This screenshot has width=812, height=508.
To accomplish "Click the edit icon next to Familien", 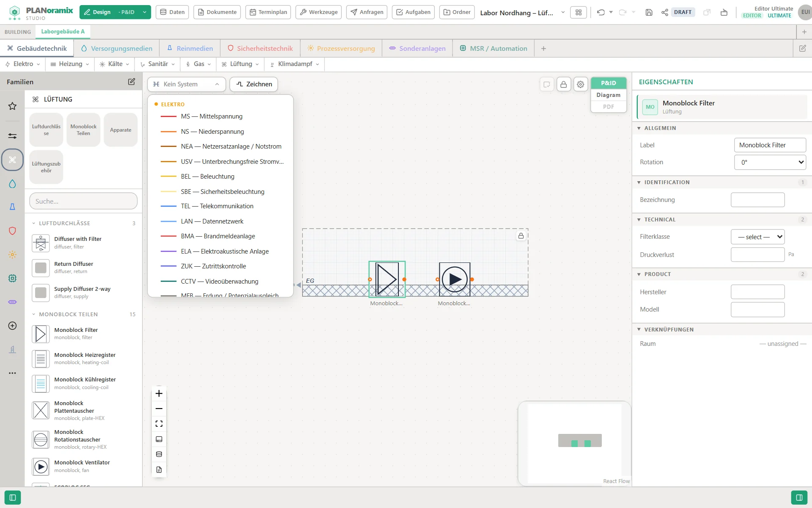I will click(132, 82).
